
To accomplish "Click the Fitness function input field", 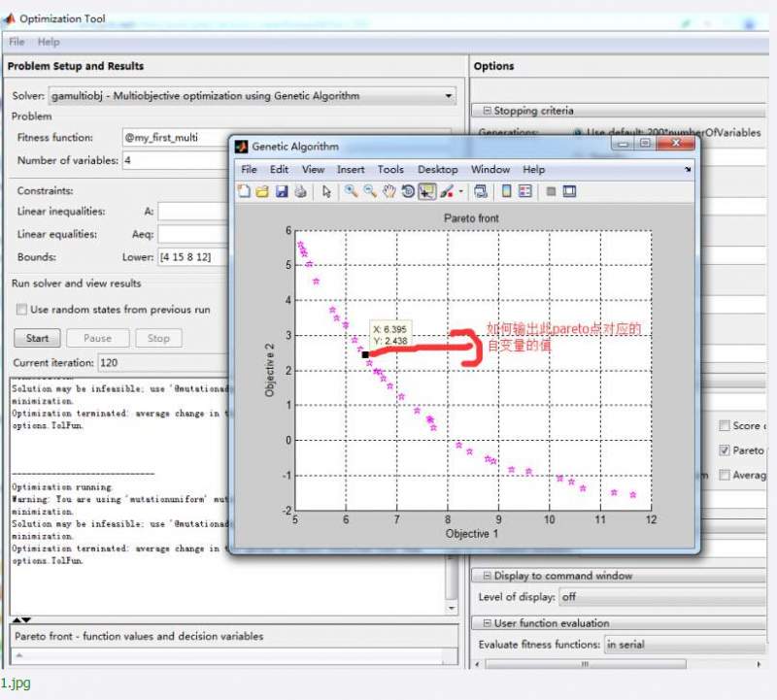I will tap(176, 138).
